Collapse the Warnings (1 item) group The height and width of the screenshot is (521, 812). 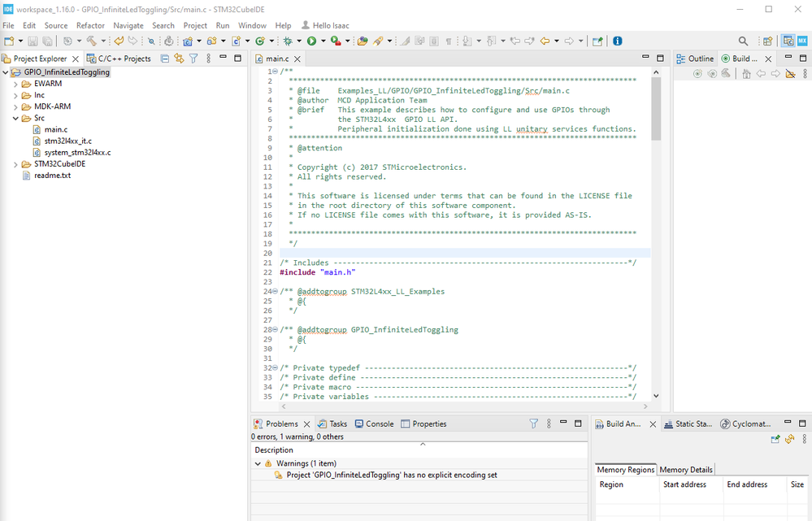(x=258, y=463)
